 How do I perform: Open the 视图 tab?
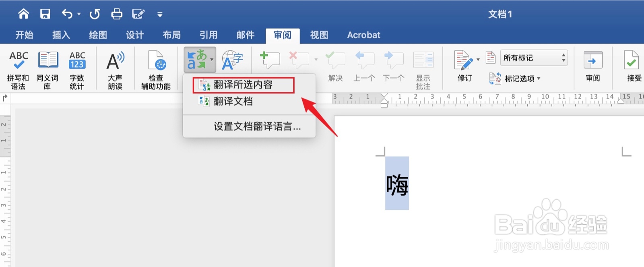tap(319, 35)
